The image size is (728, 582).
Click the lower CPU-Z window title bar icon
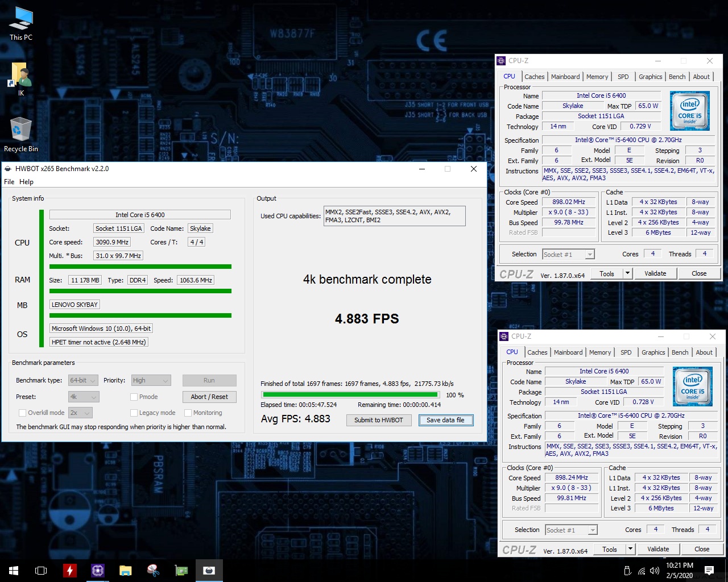point(504,336)
